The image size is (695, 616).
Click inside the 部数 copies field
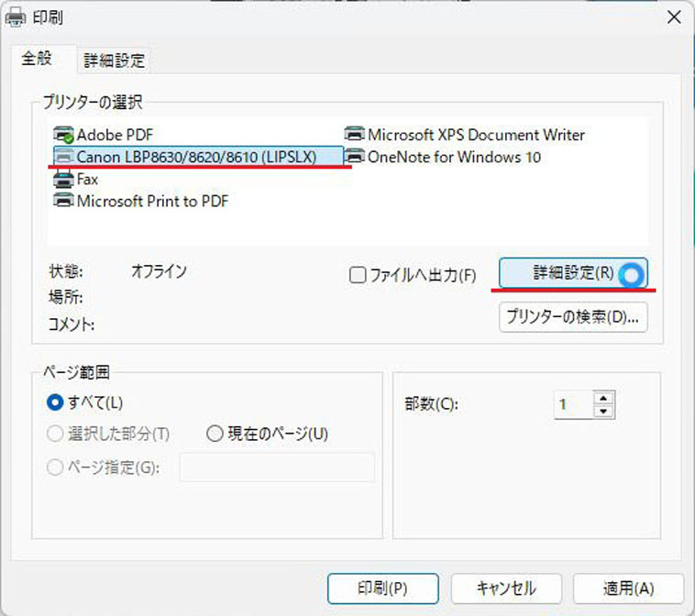(573, 404)
